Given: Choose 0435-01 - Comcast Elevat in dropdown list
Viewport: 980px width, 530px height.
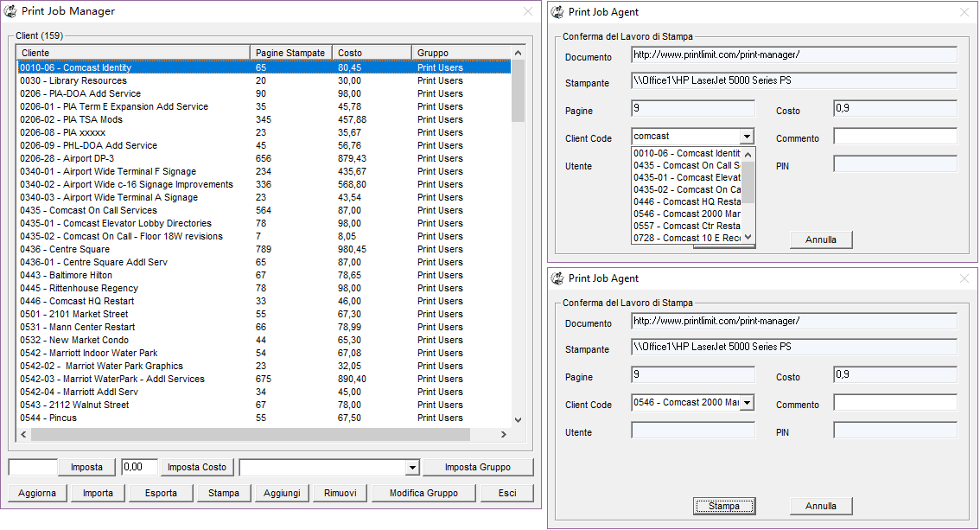Looking at the screenshot, I should [687, 177].
